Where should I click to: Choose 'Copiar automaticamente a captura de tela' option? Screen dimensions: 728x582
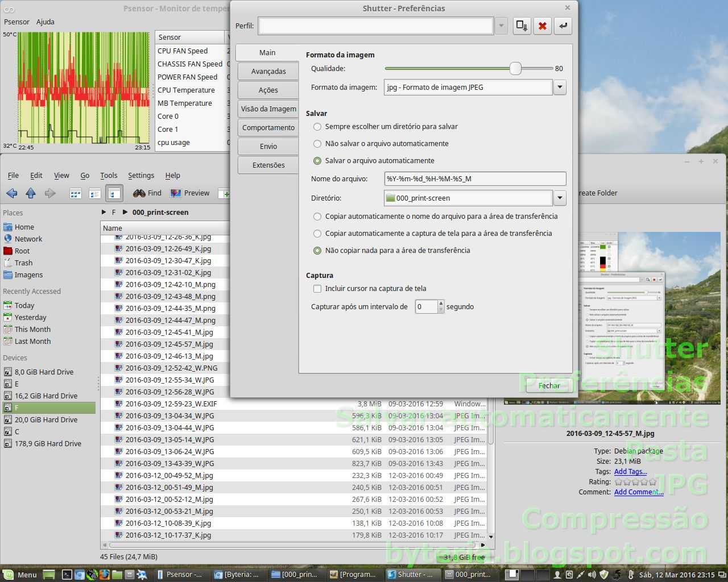coord(317,234)
